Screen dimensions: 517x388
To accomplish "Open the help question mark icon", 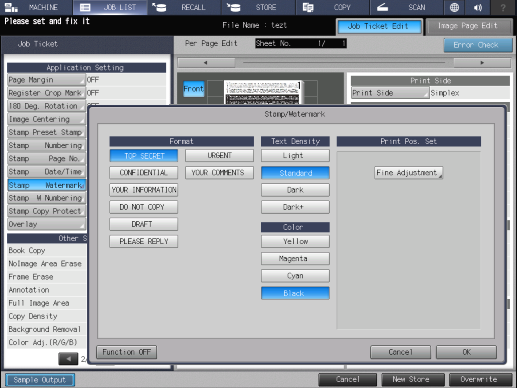I will pyautogui.click(x=503, y=7).
